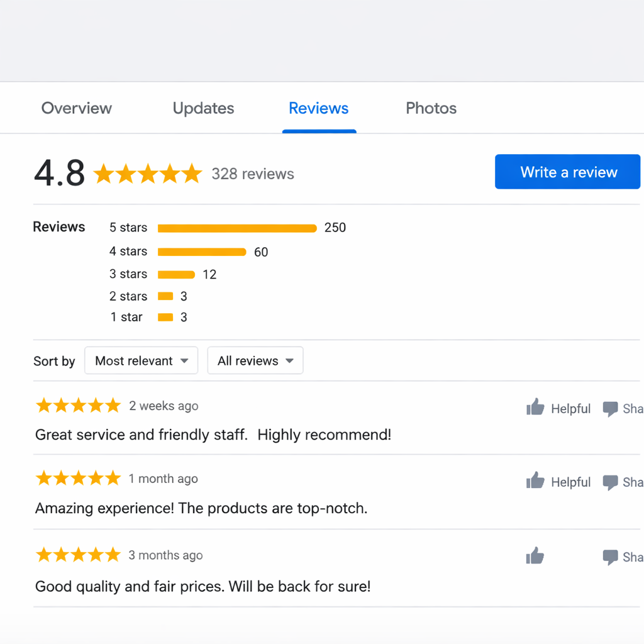644x644 pixels.
Task: Click star rating of the 'Great service' review
Action: (x=78, y=406)
